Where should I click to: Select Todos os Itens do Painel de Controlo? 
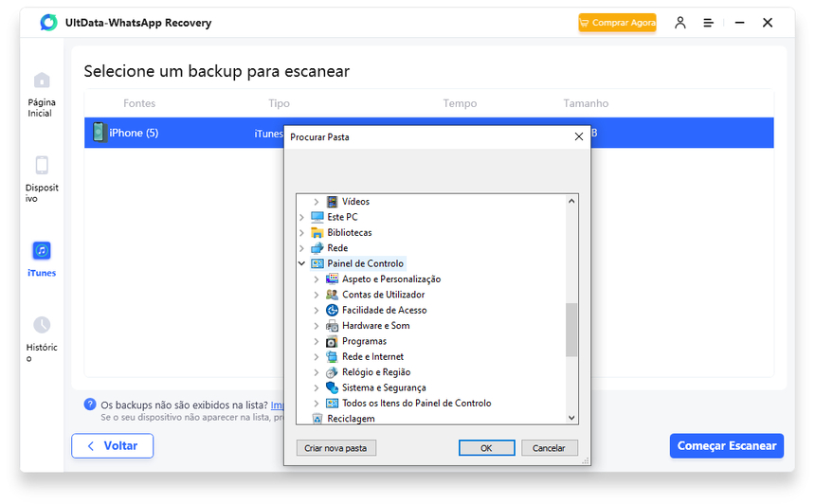point(416,404)
